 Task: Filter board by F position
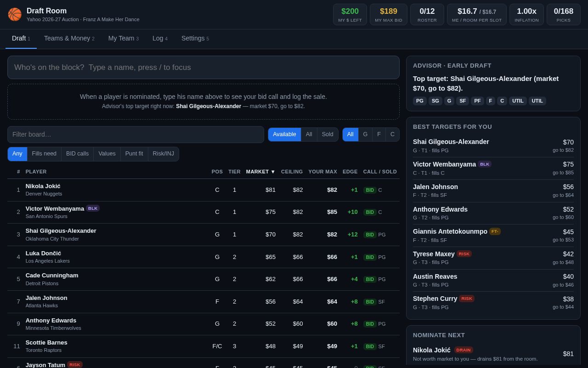tap(379, 134)
